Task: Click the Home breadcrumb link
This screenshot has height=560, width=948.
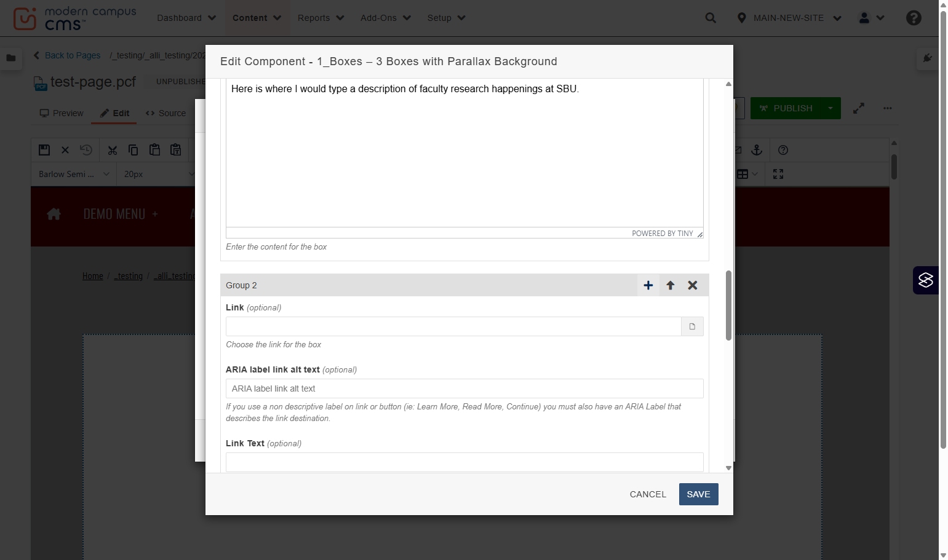Action: (93, 276)
